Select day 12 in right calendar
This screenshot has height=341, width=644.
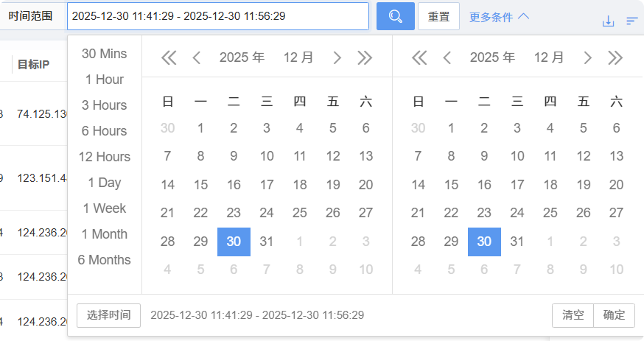coord(584,157)
